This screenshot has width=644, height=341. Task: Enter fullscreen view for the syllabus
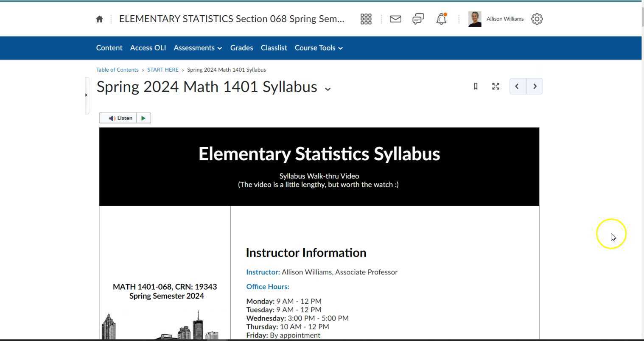click(x=496, y=86)
